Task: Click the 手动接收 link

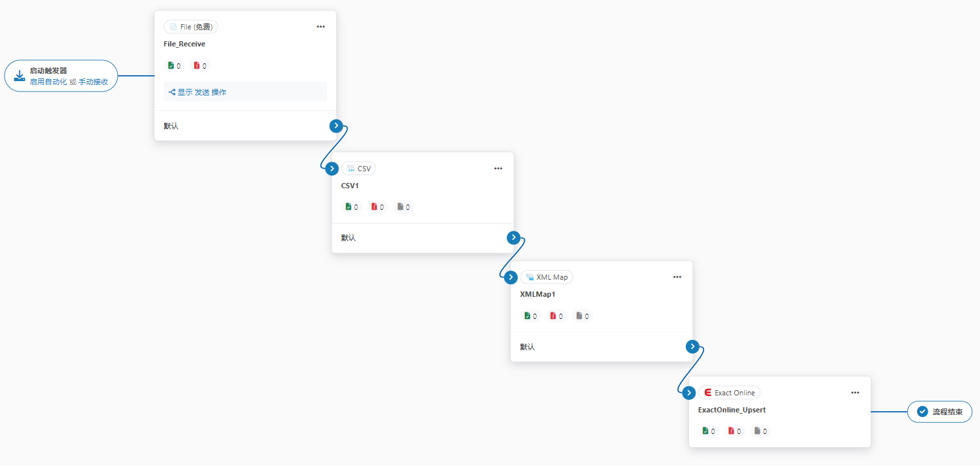Action: [93, 82]
